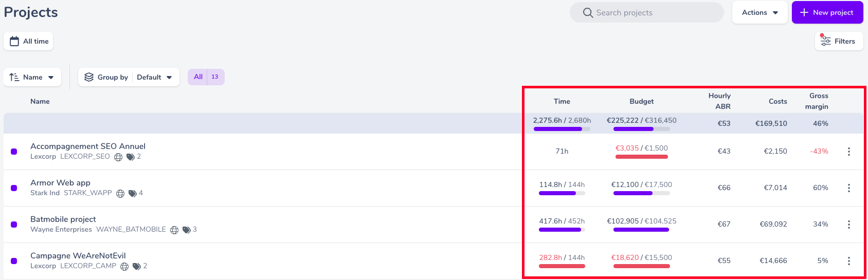Click tags icon on Armor Web app row
Image resolution: width=868 pixels, height=280 pixels.
point(133,194)
